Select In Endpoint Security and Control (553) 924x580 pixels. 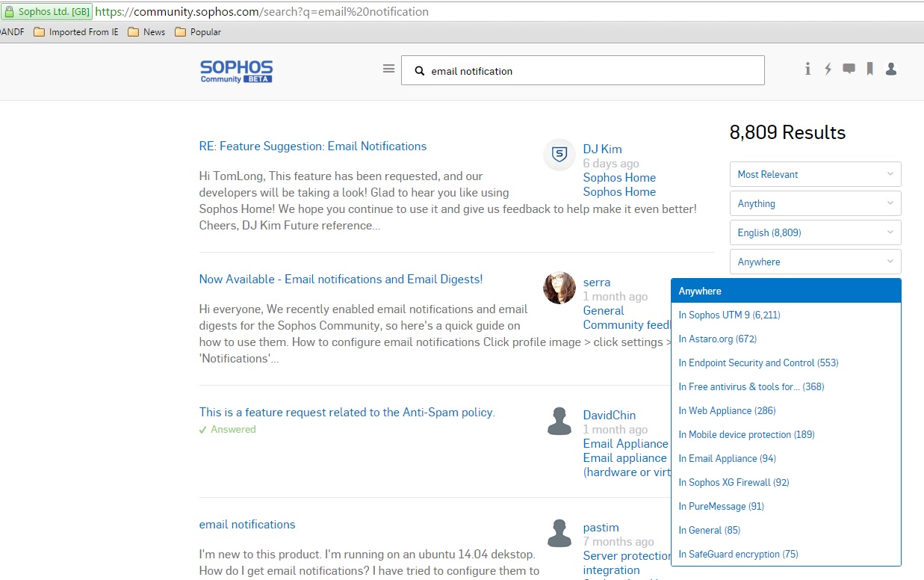click(786, 362)
